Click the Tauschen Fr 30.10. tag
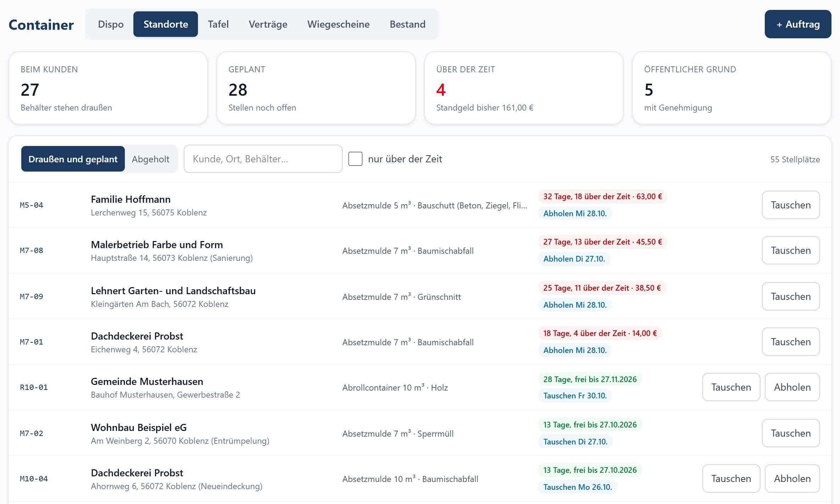 pos(575,396)
